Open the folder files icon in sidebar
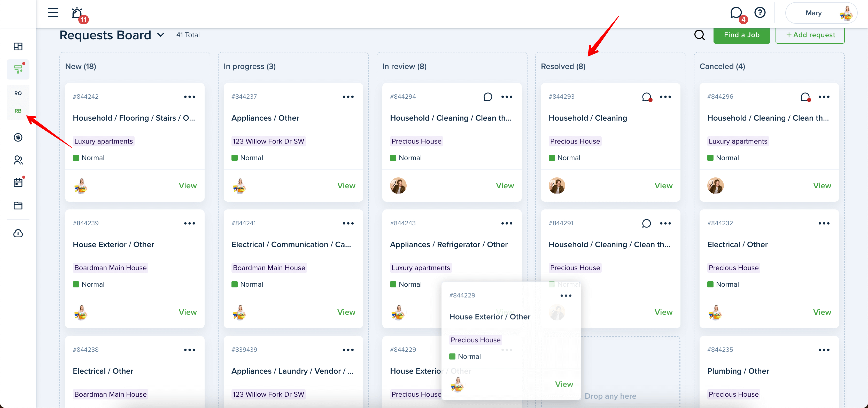 [18, 206]
